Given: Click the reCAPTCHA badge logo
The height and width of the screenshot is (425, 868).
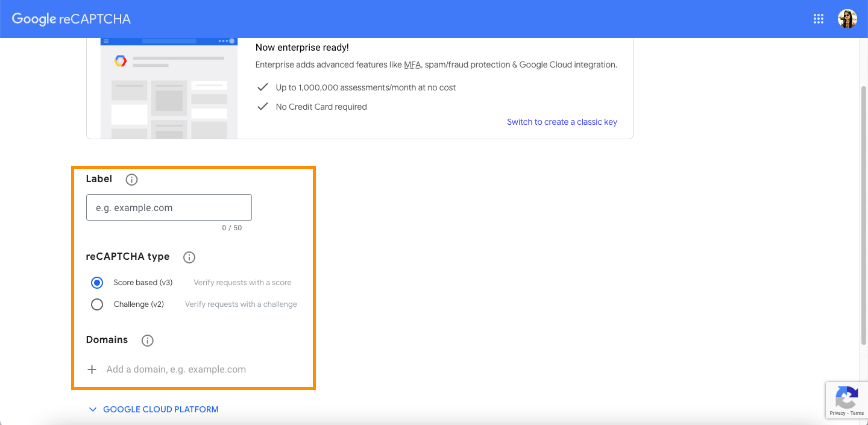Looking at the screenshot, I should click(x=847, y=397).
